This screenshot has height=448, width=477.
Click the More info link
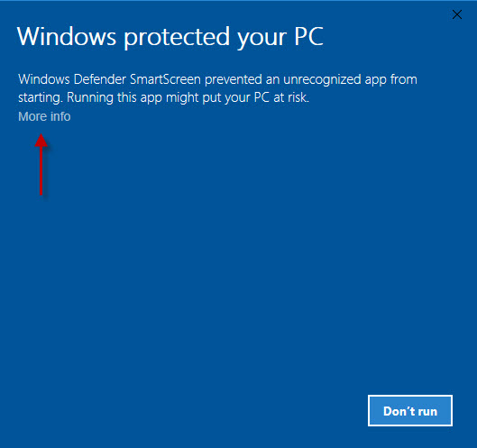click(x=44, y=116)
